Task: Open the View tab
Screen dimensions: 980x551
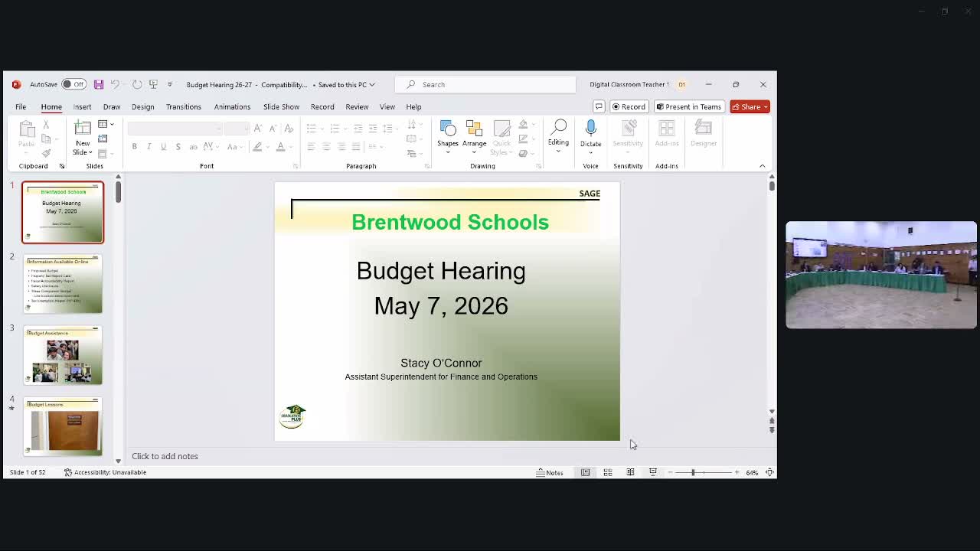Action: pyautogui.click(x=387, y=106)
